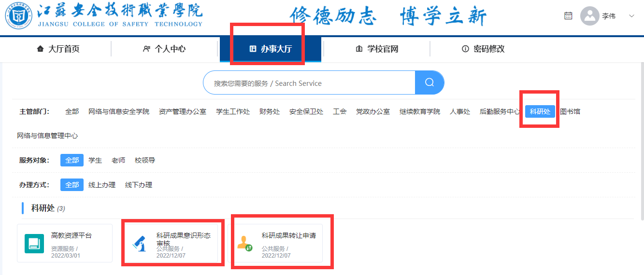Viewport: 644px width, 275px height.
Task: Filter by 安全保卫处
Action: click(x=306, y=111)
